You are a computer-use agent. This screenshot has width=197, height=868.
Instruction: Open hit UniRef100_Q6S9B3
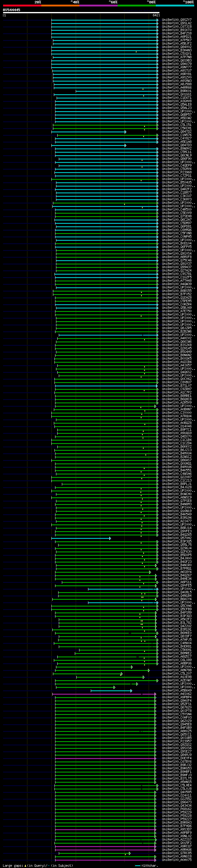point(177,61)
